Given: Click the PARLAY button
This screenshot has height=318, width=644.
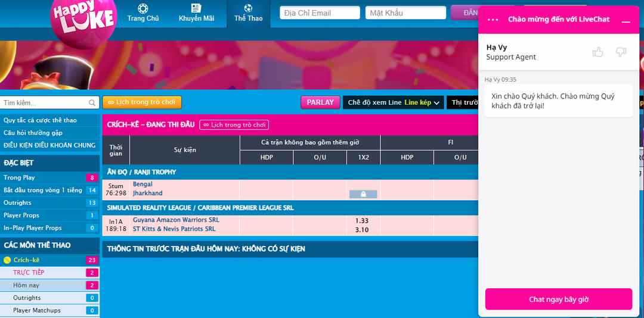Looking at the screenshot, I should [320, 102].
